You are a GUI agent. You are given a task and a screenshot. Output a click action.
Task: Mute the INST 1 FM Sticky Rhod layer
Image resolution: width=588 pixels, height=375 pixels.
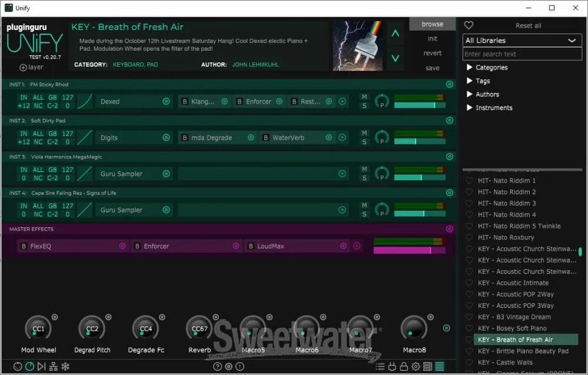[364, 97]
